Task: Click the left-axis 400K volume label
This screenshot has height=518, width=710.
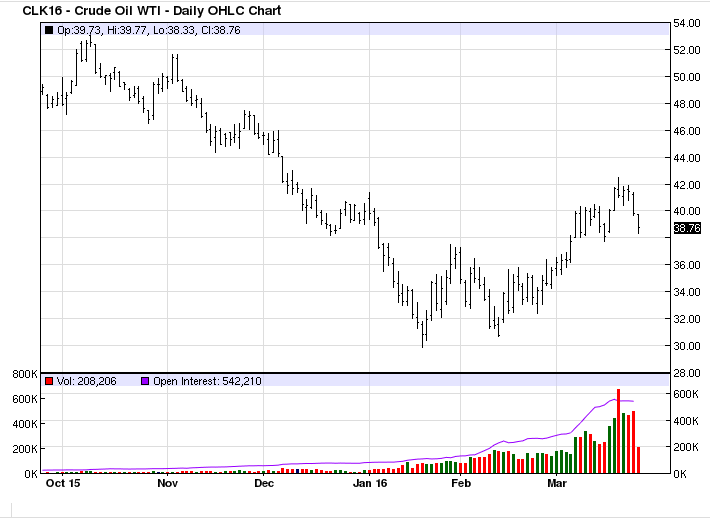Action: click(25, 424)
